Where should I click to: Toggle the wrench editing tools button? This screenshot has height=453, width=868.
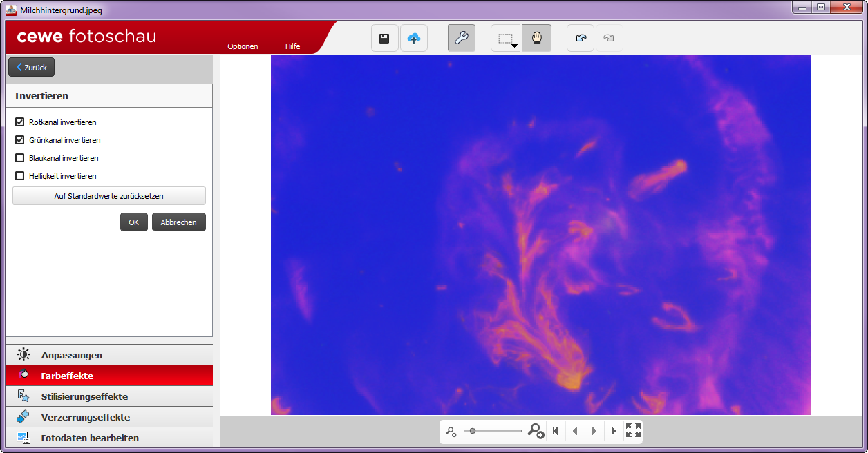[x=462, y=39]
